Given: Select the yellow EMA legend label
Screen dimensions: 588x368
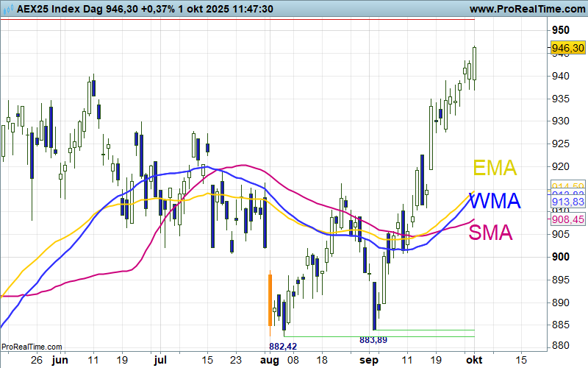Looking at the screenshot, I should click(x=495, y=168).
